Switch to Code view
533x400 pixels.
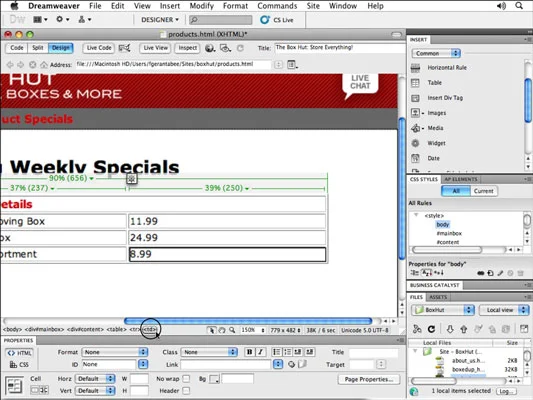(17, 48)
